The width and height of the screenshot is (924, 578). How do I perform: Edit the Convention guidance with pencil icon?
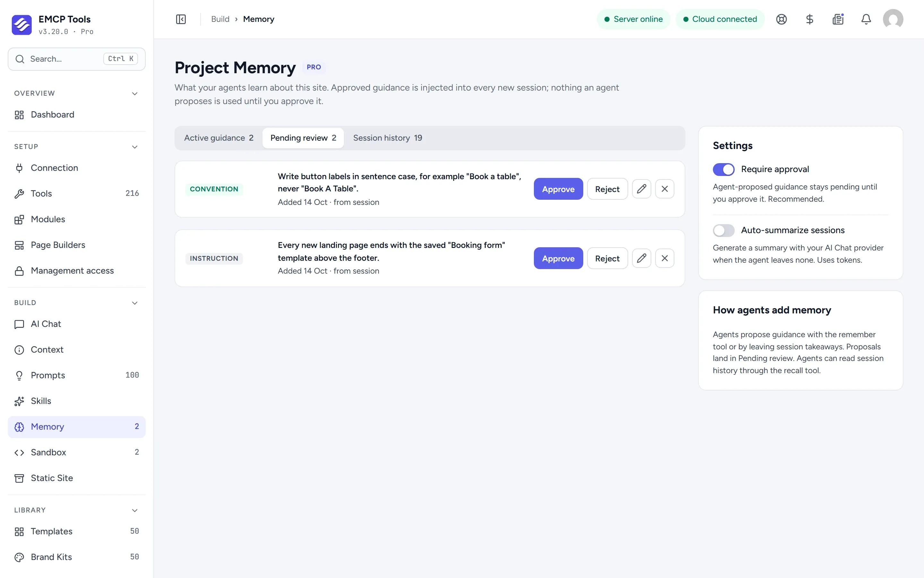(641, 189)
